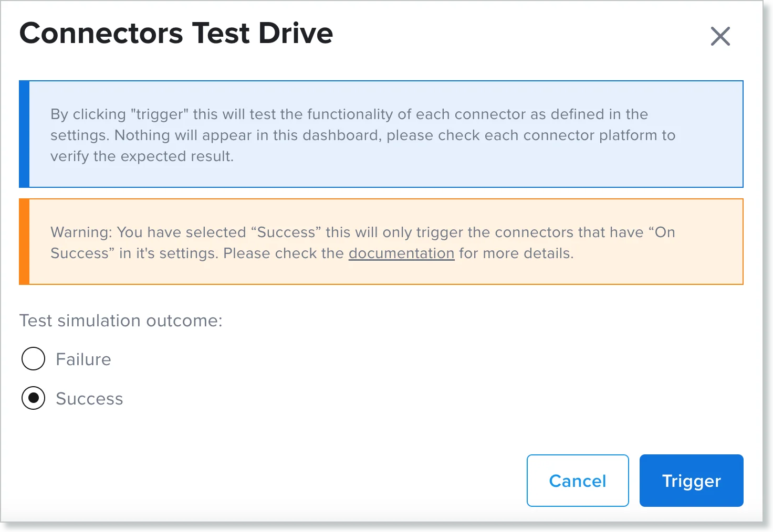Choose Failure as the test simulation outcome
The image size is (773, 532).
33,359
